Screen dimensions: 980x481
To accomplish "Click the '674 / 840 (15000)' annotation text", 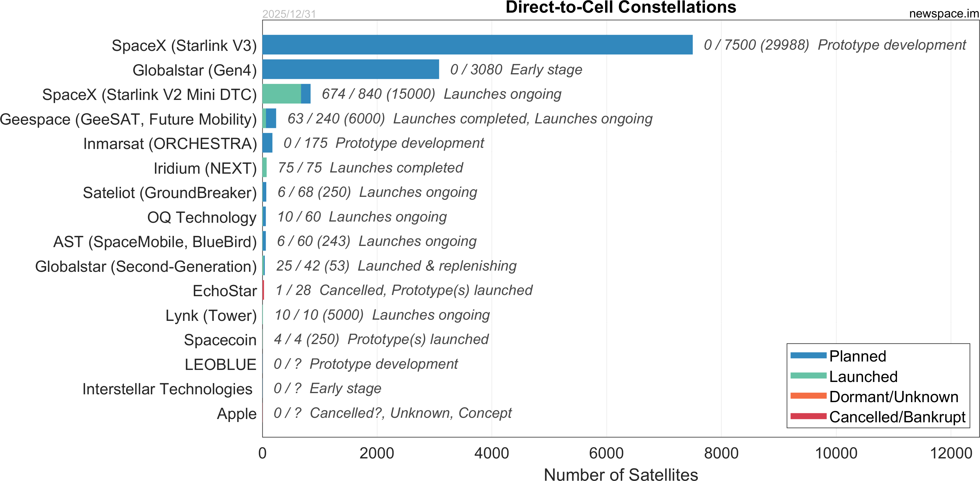I will point(378,94).
